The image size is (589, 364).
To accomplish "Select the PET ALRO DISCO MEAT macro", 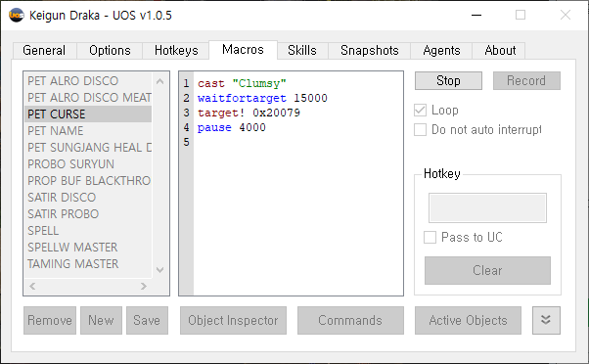I will (x=88, y=98).
